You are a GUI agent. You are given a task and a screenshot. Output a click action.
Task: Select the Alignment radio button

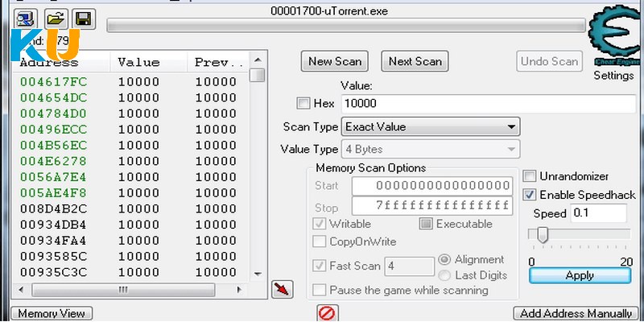[x=444, y=259]
